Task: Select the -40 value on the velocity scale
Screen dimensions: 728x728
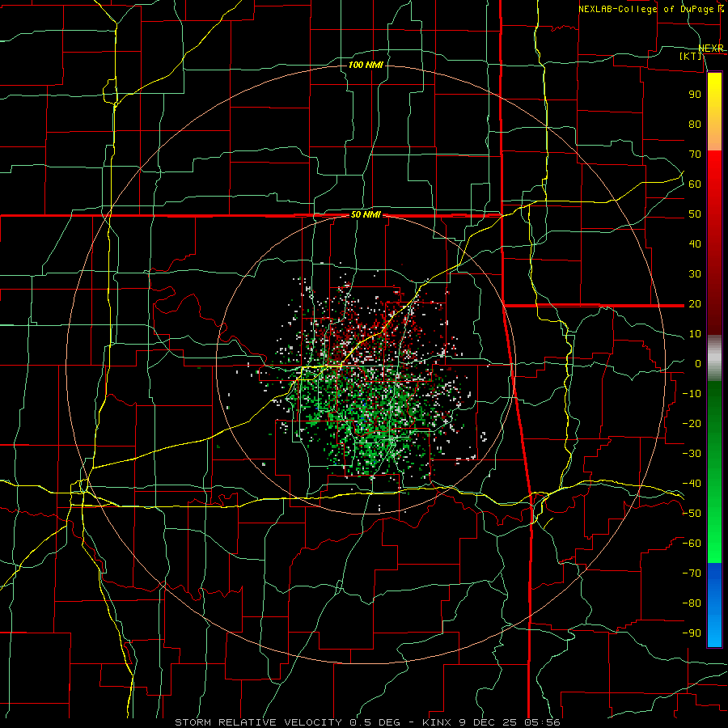Action: (x=692, y=484)
